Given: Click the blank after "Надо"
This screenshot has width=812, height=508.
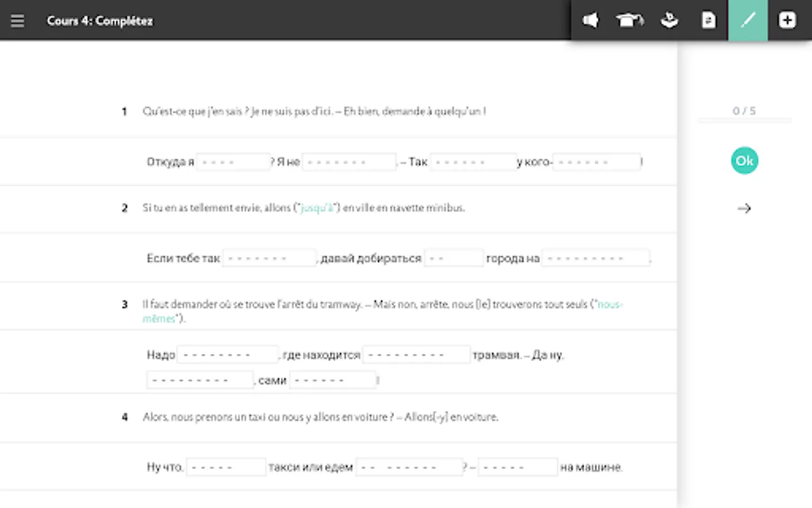Looking at the screenshot, I should 227,355.
